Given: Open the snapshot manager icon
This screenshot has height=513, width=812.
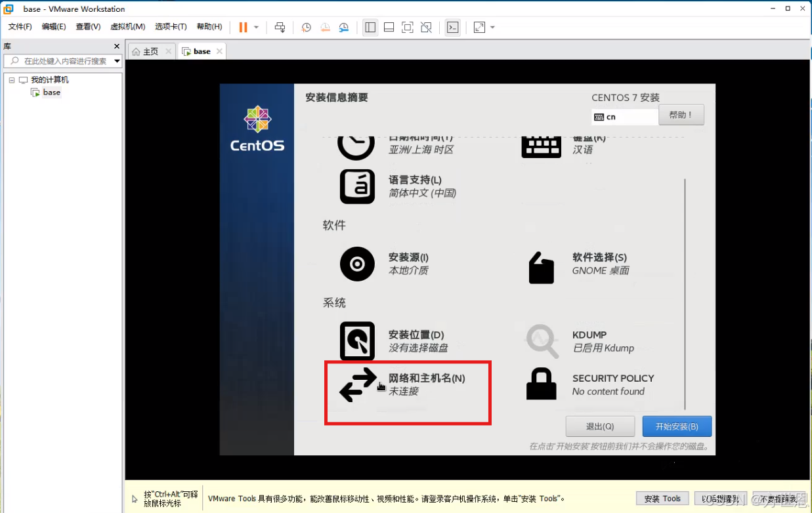Looking at the screenshot, I should click(344, 27).
